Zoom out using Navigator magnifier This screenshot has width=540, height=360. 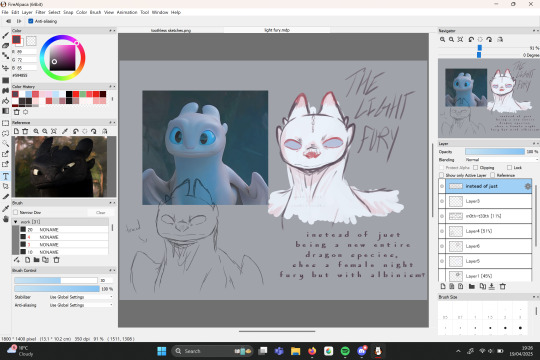tap(451, 40)
